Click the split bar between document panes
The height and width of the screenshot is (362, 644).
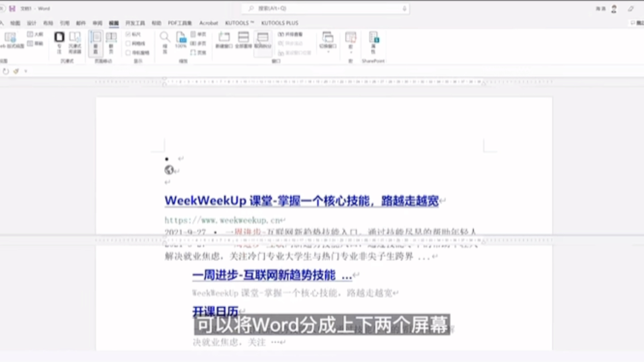[322, 236]
